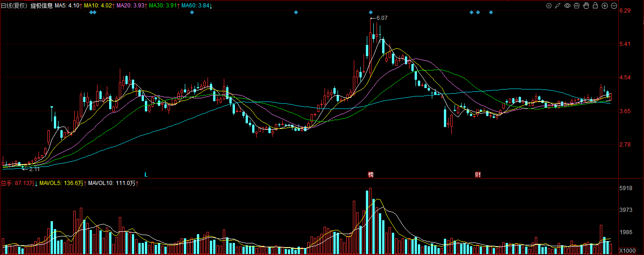Open the red 财 event marker
This screenshot has width=644, height=255.
pos(478,175)
